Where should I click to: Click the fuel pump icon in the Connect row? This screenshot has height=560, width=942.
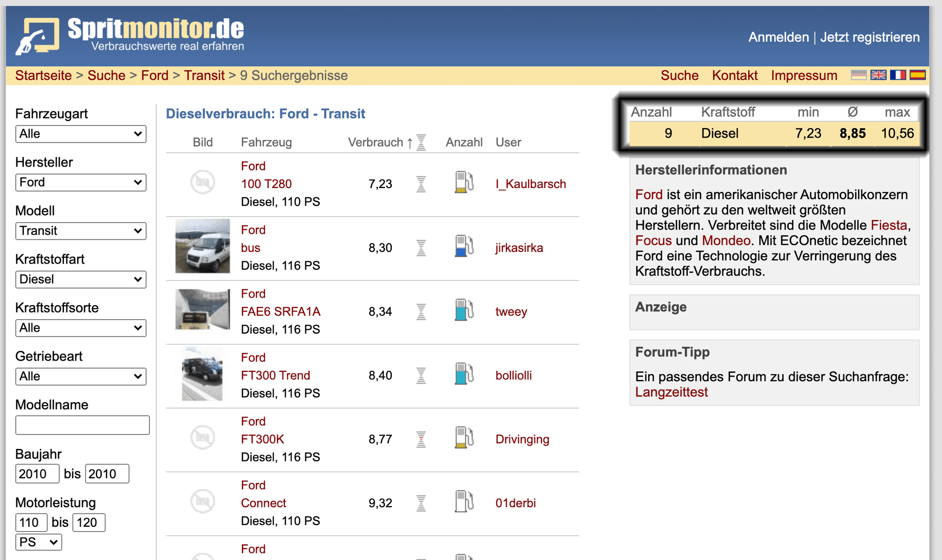coord(464,502)
